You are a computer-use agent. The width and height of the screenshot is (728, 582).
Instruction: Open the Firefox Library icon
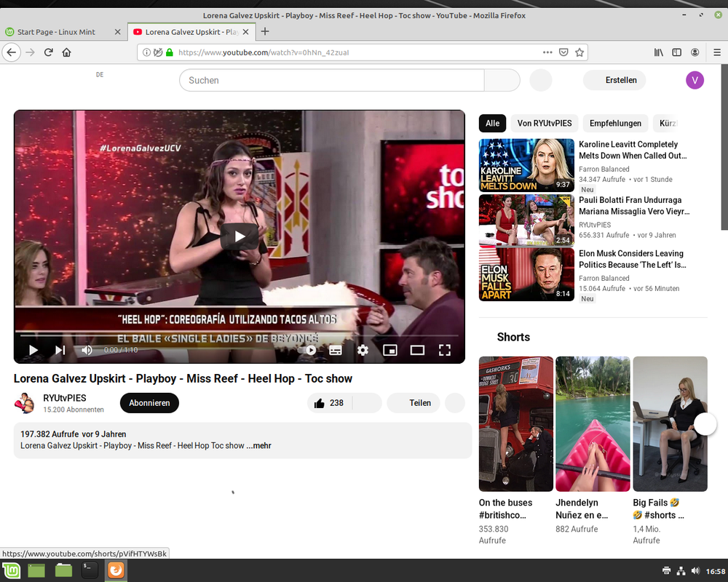659,52
